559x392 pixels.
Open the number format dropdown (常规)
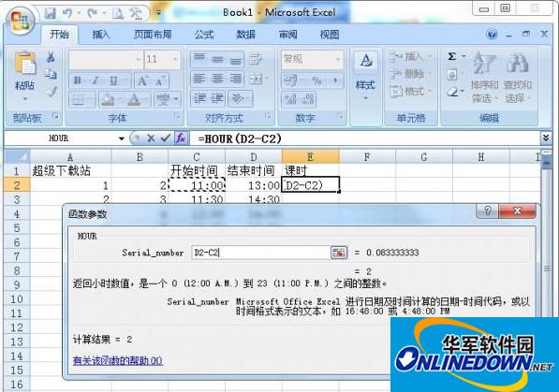pos(337,59)
